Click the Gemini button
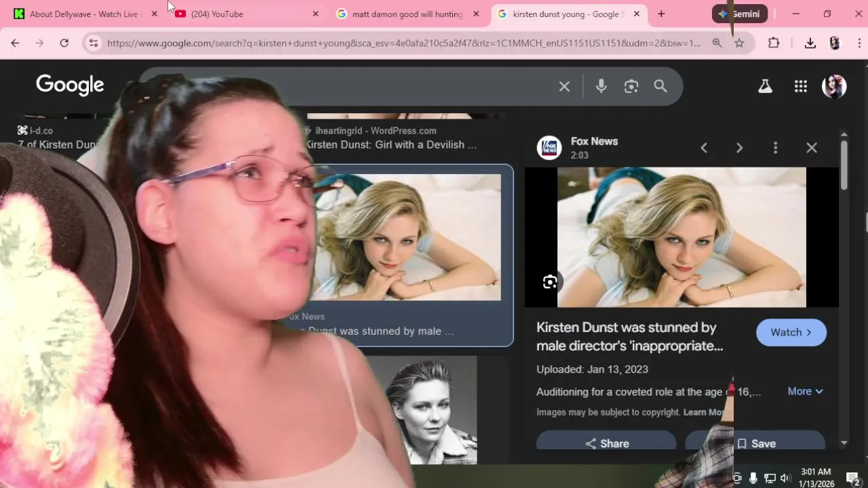868x488 pixels. 740,14
